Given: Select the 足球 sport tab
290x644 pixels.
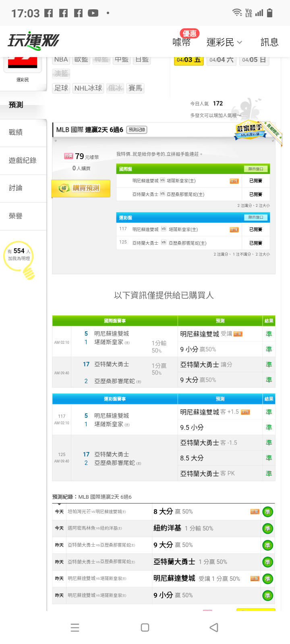Looking at the screenshot, I should click(61, 88).
